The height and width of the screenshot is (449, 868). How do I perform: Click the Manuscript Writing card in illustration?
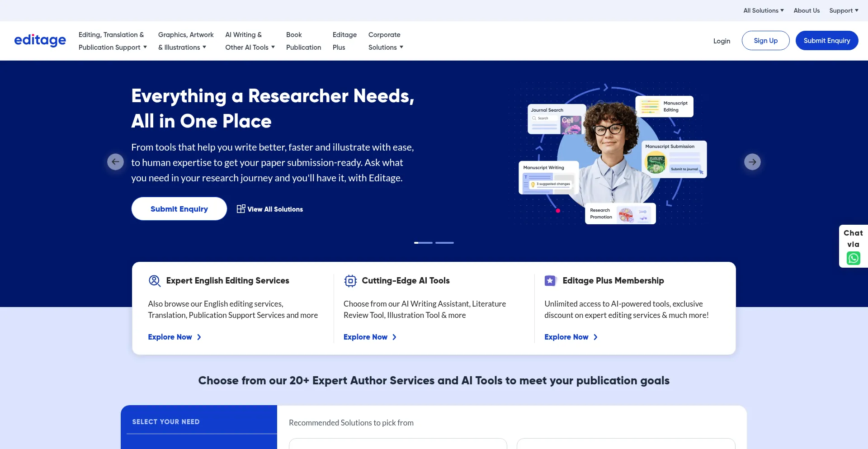click(x=548, y=178)
